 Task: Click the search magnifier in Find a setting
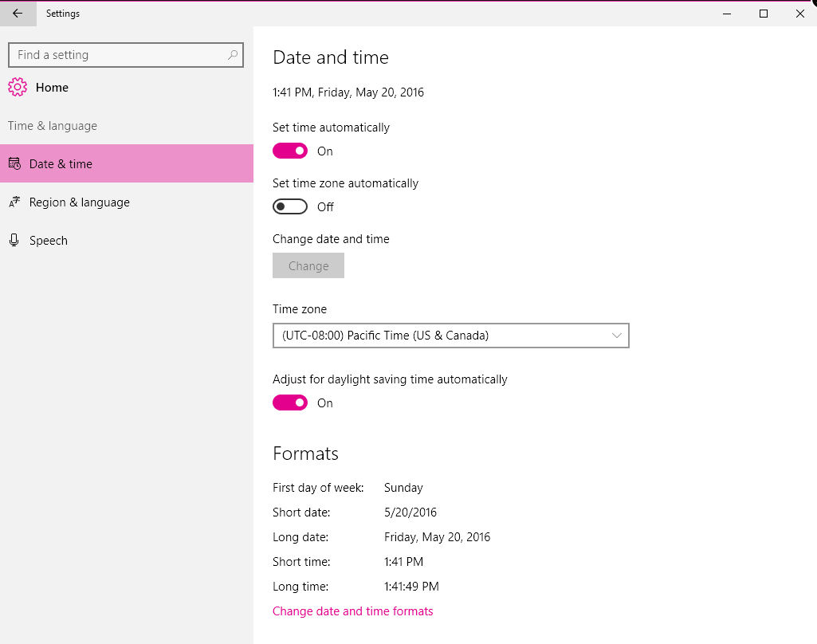tap(231, 55)
